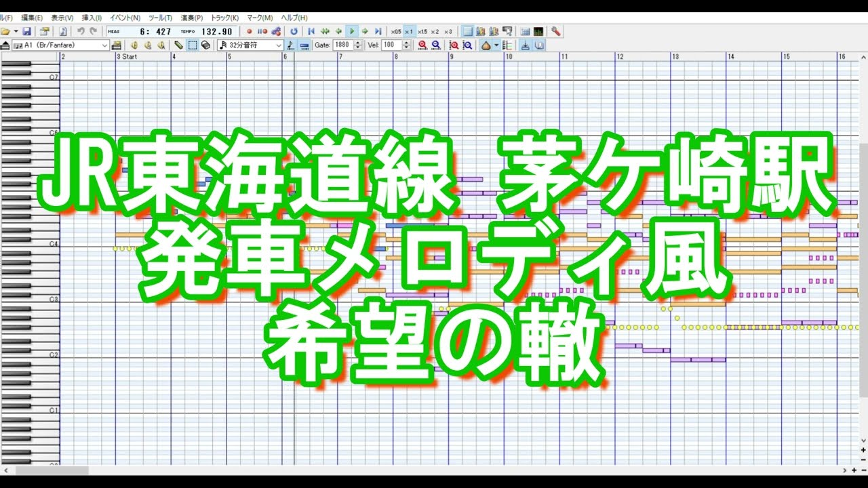Open the イベント(N) menu
Image resolution: width=868 pixels, height=488 pixels.
pyautogui.click(x=125, y=18)
